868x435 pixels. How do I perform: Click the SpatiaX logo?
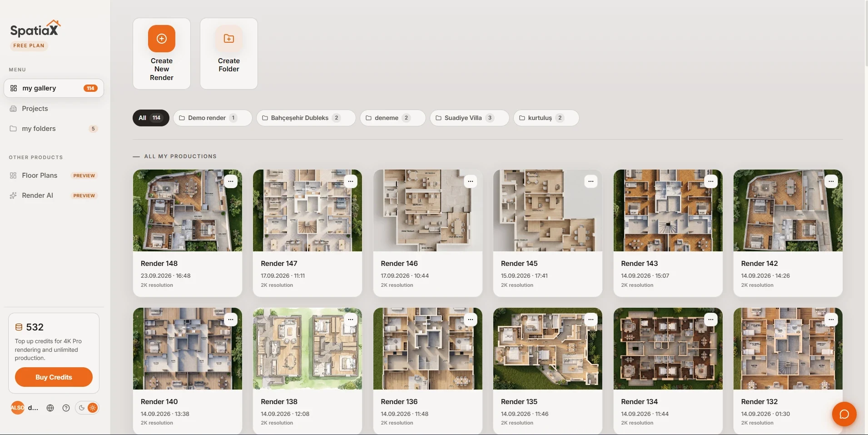click(x=35, y=29)
